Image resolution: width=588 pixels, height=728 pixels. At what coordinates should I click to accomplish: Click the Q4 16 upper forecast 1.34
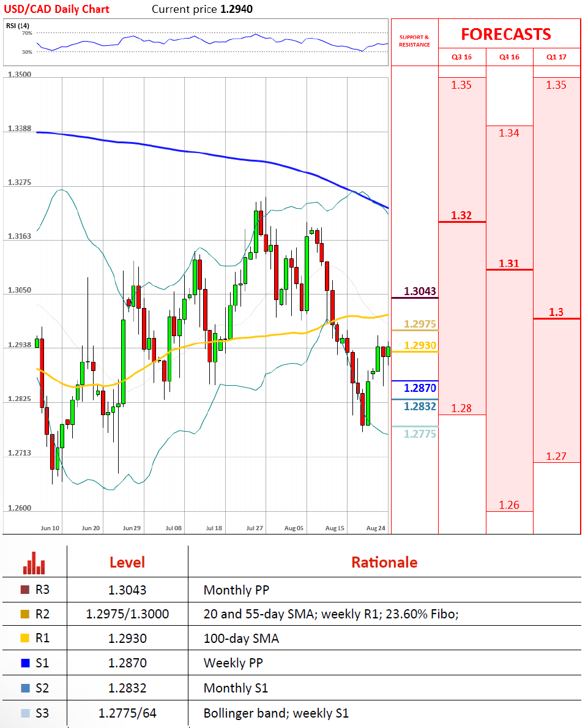pos(508,133)
